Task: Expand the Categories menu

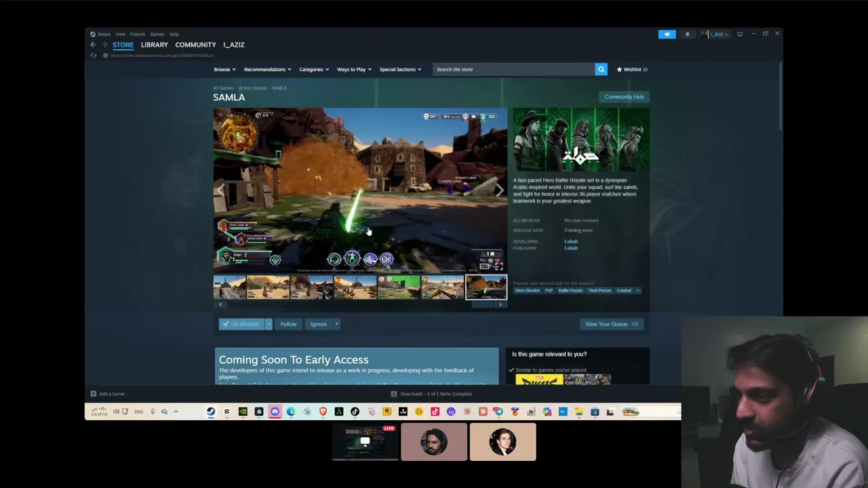Action: point(314,69)
